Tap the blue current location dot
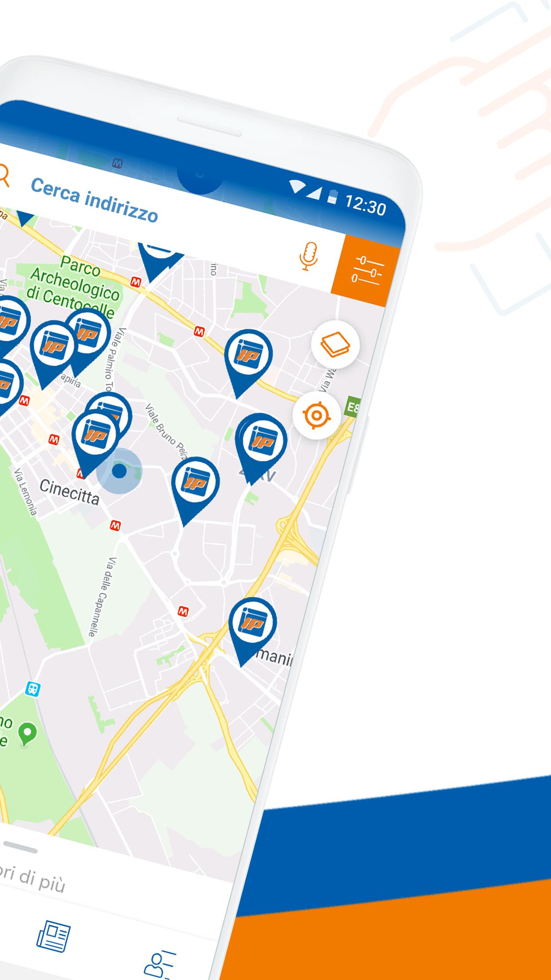 click(x=119, y=471)
